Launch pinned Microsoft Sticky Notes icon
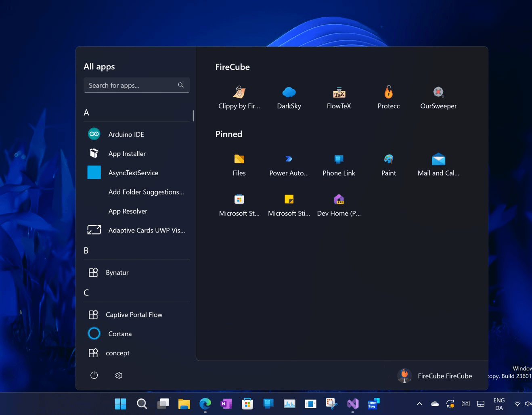Viewport: 532px width, 415px height. (289, 199)
